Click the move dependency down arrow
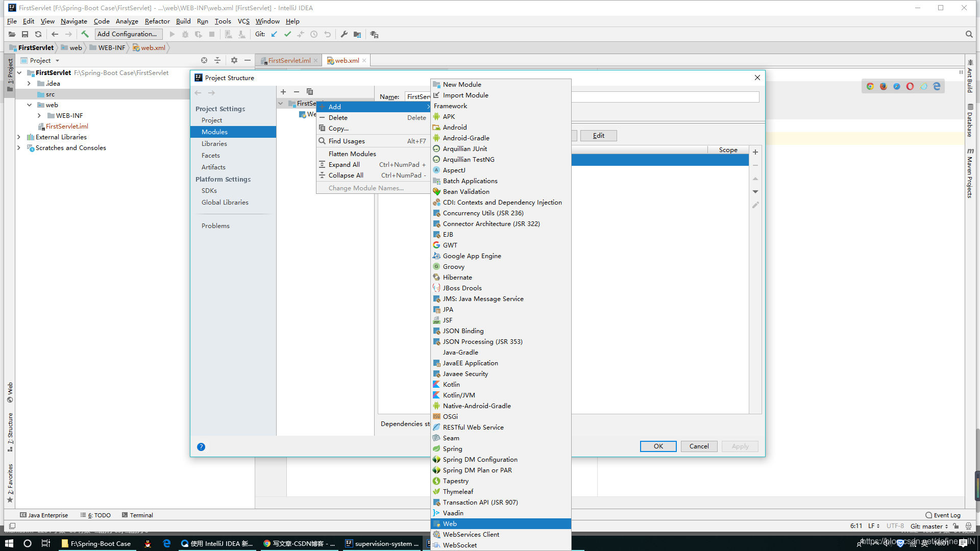Viewport: 980px width, 551px height. (x=755, y=192)
